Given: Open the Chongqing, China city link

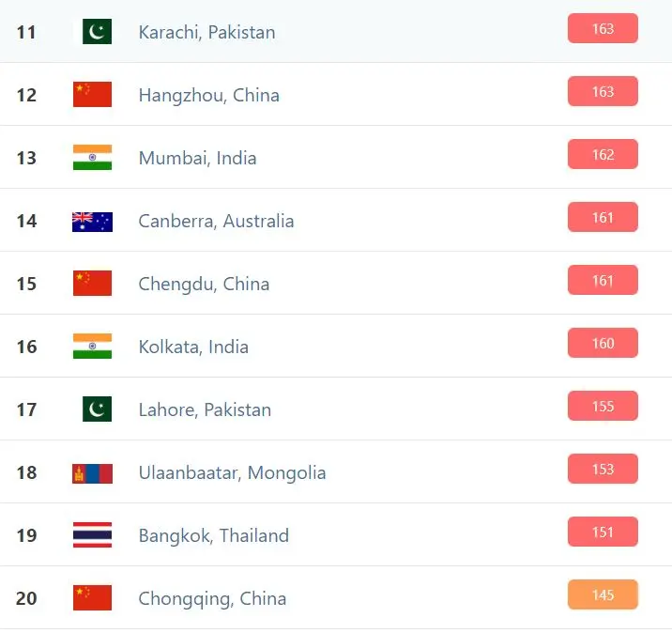Looking at the screenshot, I should pos(212,598).
